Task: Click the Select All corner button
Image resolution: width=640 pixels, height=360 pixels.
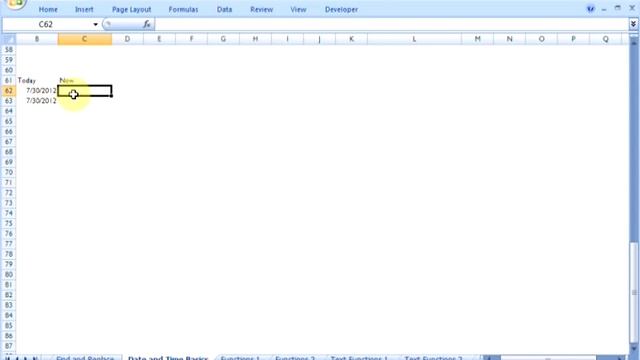Action: coord(8,39)
